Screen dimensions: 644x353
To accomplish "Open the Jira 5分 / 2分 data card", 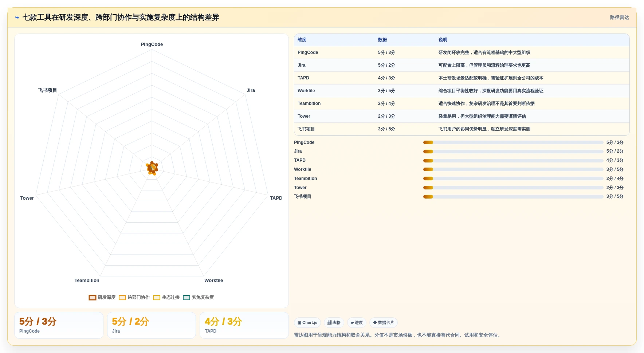I will (x=152, y=325).
